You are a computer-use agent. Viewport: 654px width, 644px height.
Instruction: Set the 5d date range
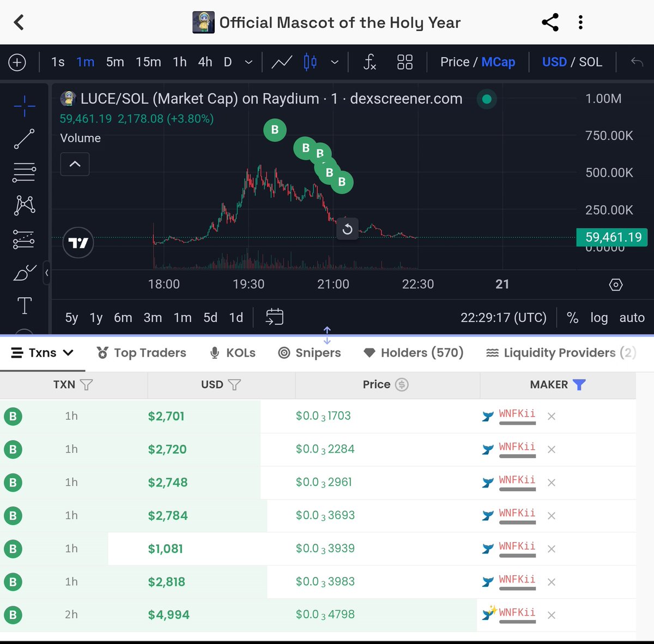tap(210, 318)
